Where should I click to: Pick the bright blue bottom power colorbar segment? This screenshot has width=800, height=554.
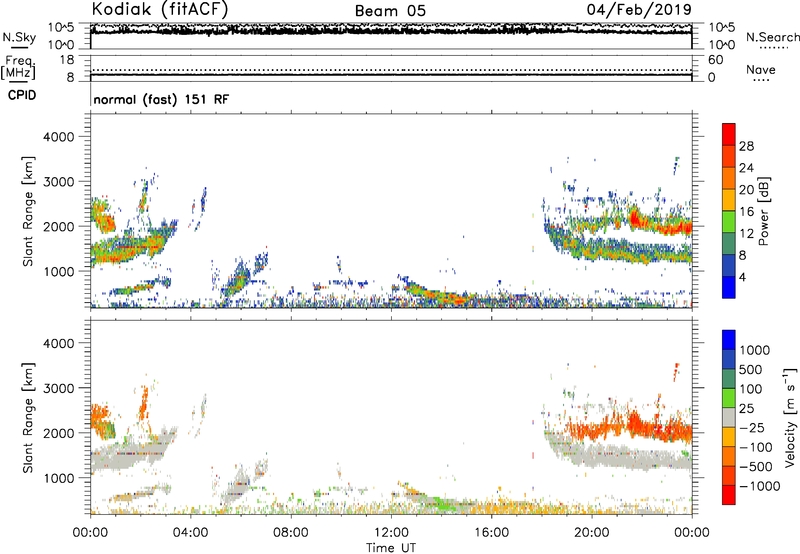click(729, 287)
